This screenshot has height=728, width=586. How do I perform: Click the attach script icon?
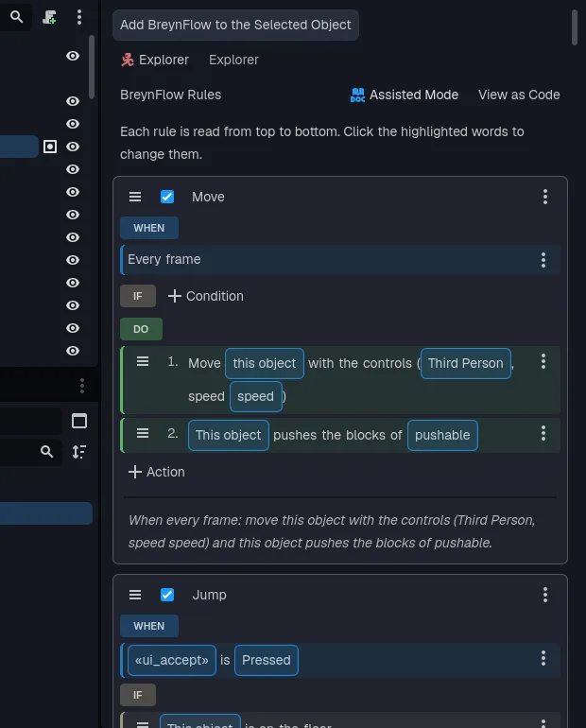(49, 17)
